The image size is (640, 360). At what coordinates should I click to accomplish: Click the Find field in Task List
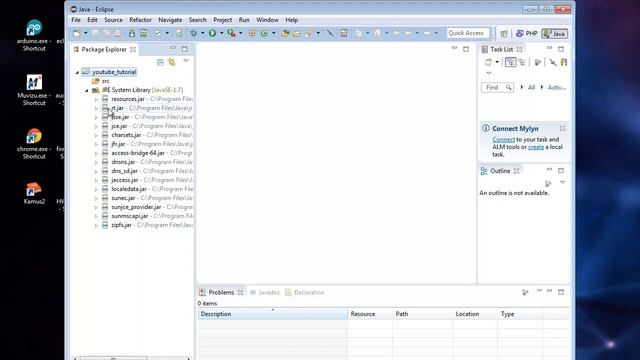click(497, 87)
